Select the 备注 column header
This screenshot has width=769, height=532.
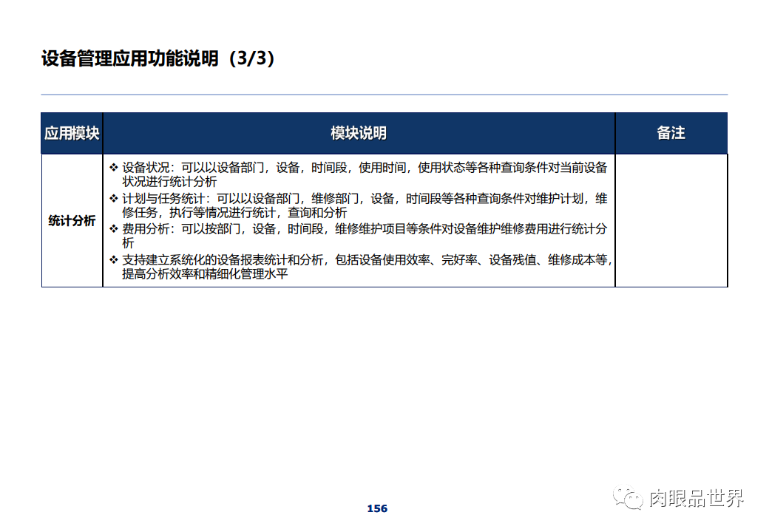tap(671, 133)
